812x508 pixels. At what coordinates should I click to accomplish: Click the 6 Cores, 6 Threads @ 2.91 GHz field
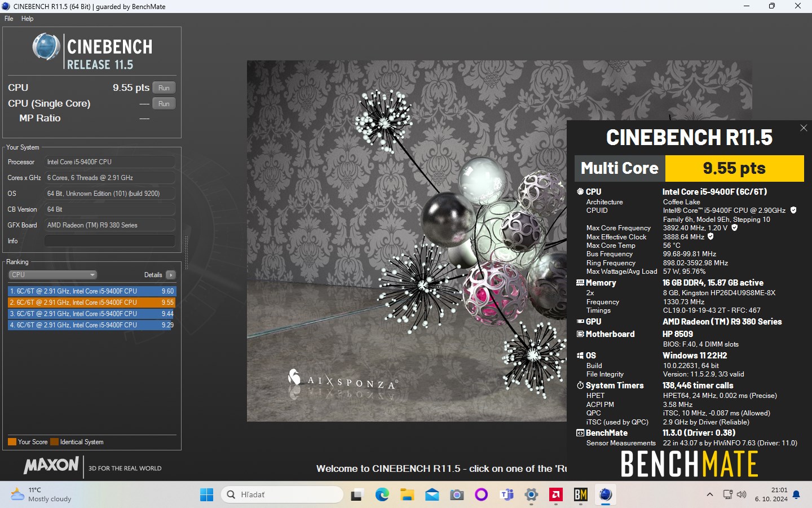click(110, 178)
